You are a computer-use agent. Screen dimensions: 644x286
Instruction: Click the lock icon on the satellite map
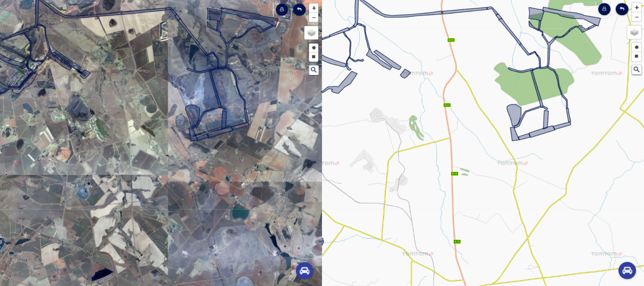click(282, 10)
